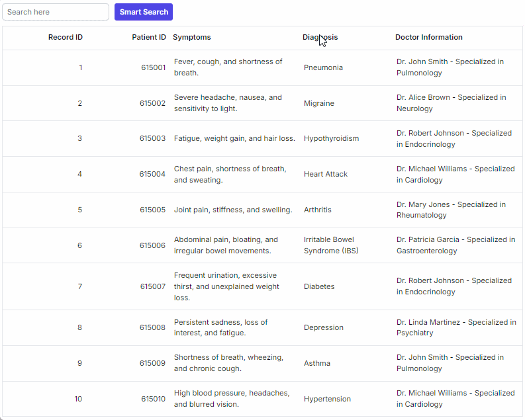
Task: Click the Diabetes diagnosis cell
Action: (319, 286)
